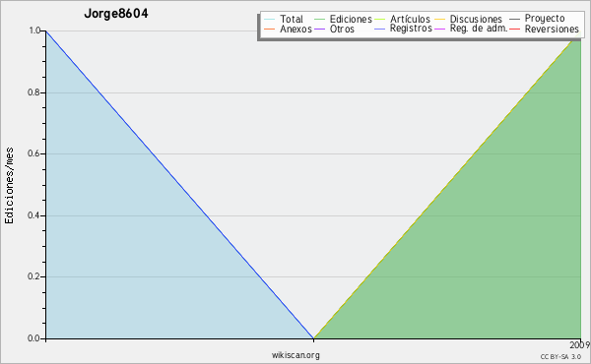This screenshot has width=591, height=364.
Task: Click the 0.0 y-axis tick label
Action: pyautogui.click(x=33, y=338)
